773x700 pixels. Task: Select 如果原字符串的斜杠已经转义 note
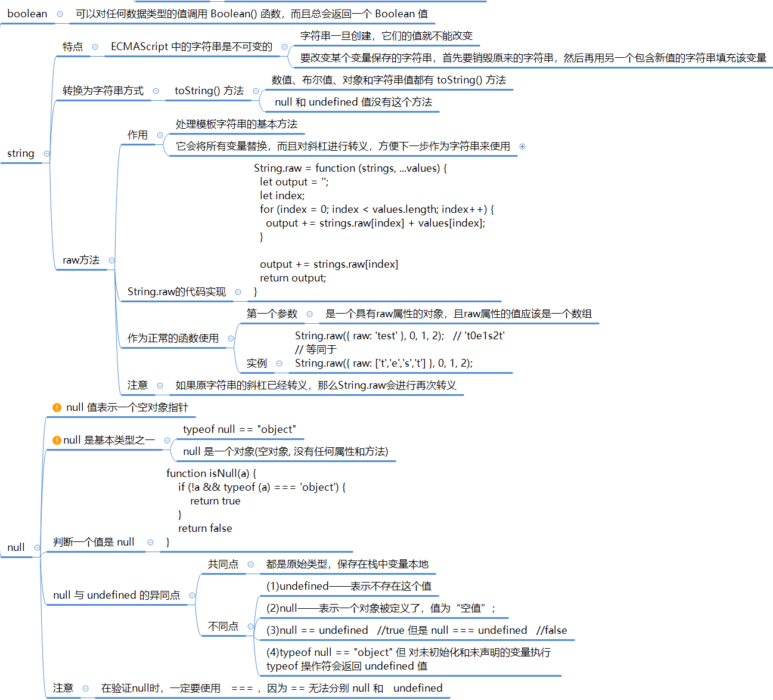point(316,386)
